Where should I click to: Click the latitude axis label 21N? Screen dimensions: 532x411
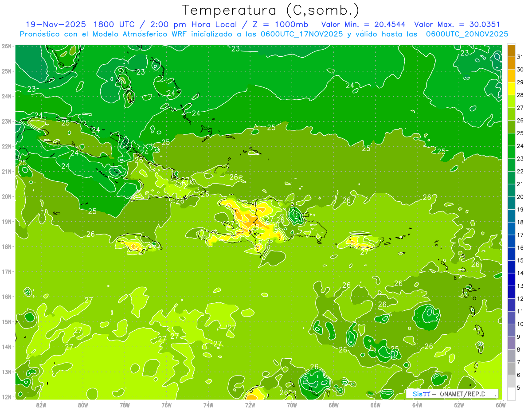tap(7, 171)
